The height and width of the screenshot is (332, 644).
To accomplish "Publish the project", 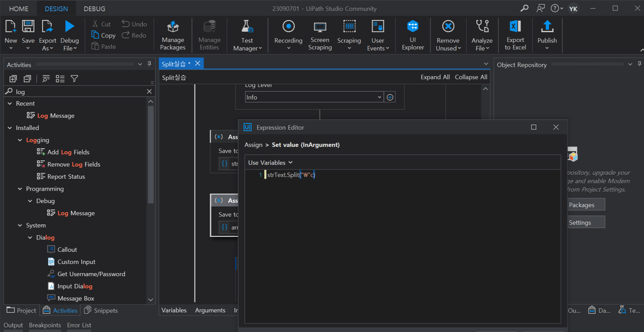I will (x=547, y=35).
